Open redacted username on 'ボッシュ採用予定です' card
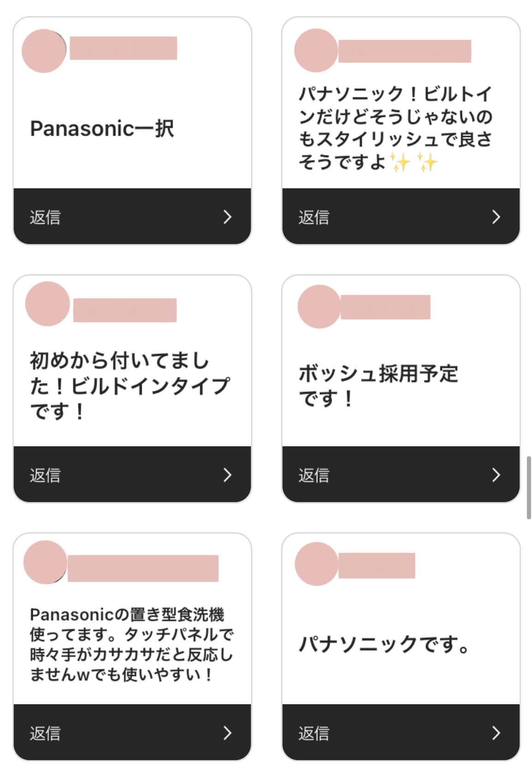Viewport: 532px width, 773px height. point(385,307)
